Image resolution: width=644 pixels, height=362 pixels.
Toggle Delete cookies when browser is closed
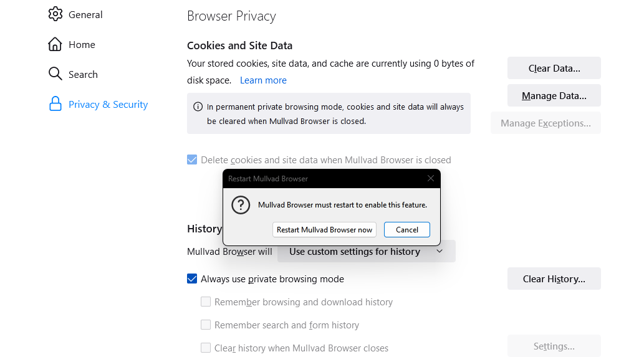tap(192, 160)
